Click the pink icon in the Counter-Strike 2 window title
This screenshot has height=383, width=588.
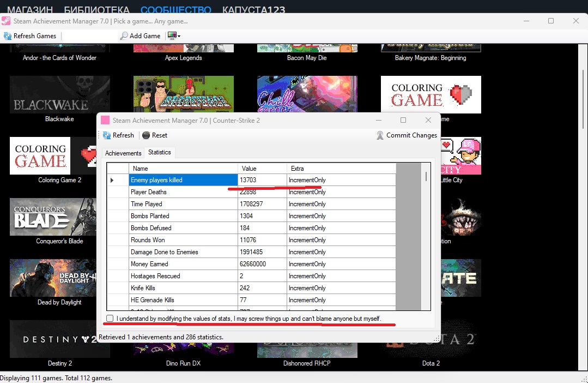(105, 120)
